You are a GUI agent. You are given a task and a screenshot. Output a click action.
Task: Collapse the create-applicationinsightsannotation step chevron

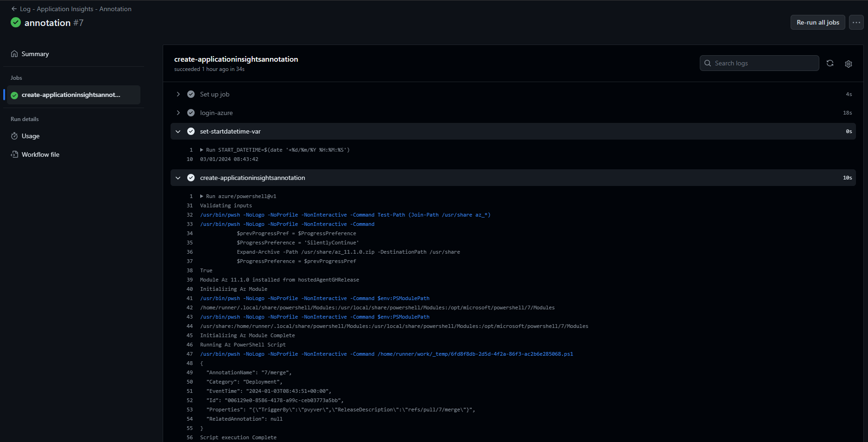[178, 178]
